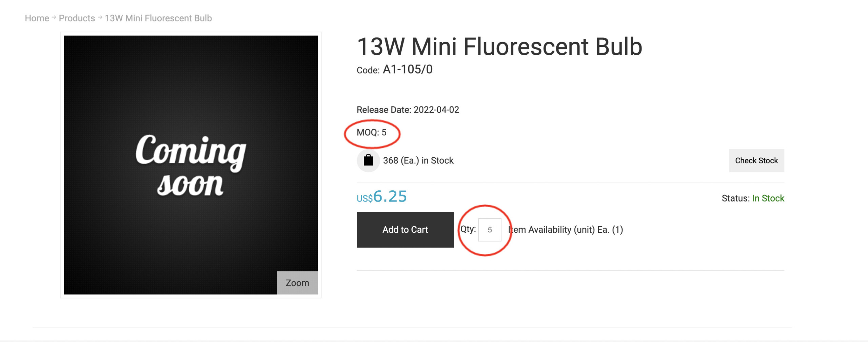Go to Home breadcrumb link
The image size is (868, 342).
tap(37, 18)
